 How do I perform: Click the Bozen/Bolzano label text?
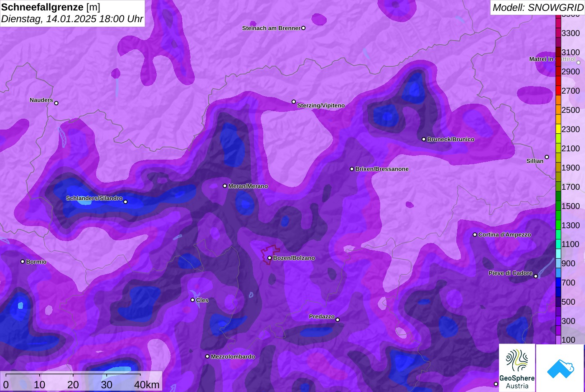tap(294, 258)
